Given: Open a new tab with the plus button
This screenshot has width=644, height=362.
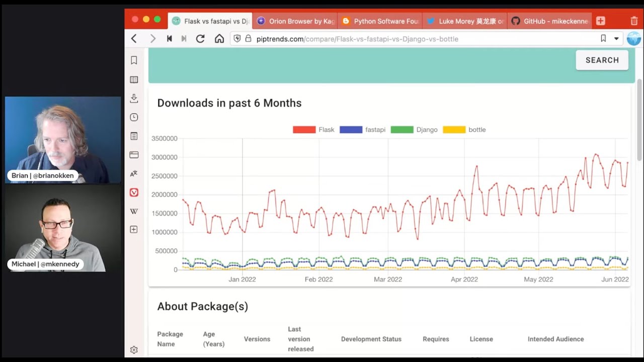Looking at the screenshot, I should point(600,21).
